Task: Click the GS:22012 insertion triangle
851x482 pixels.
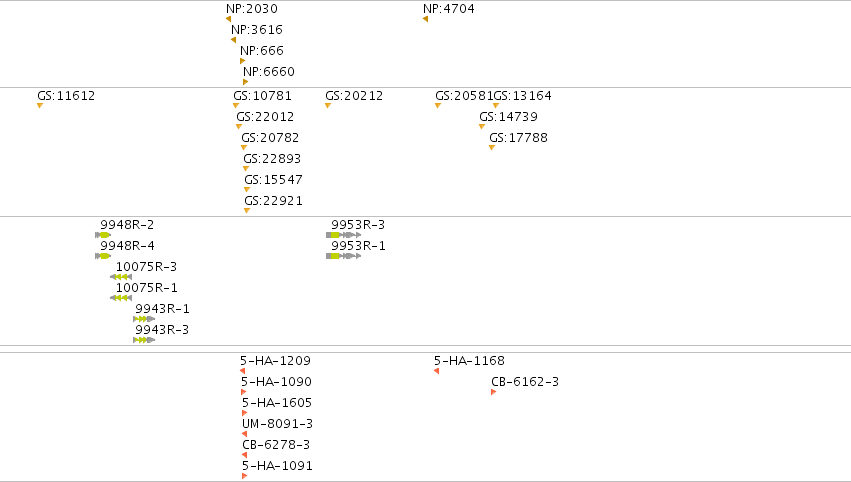Action: (x=239, y=126)
